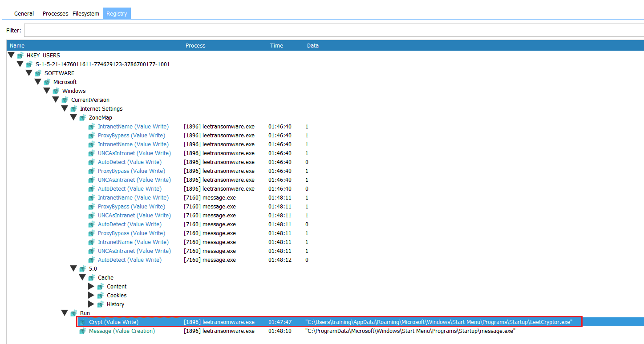
Task: Click the HKEY_USERS registry icon
Action: point(20,55)
